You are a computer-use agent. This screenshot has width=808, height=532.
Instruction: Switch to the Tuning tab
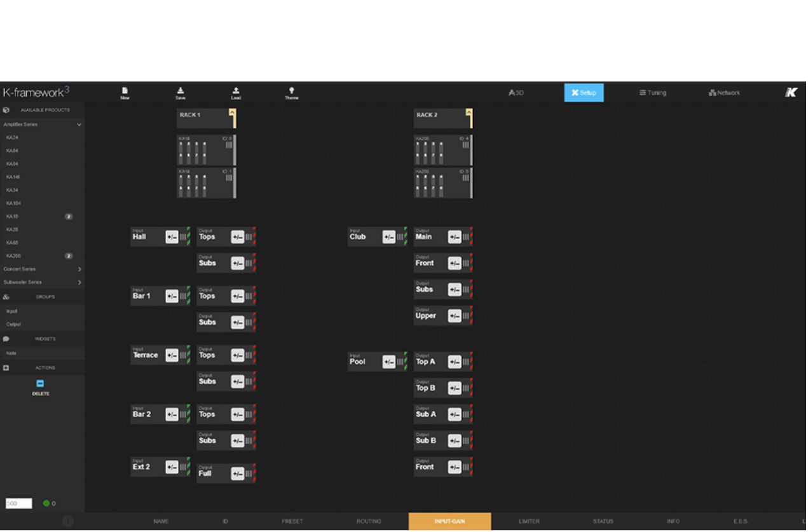[653, 93]
